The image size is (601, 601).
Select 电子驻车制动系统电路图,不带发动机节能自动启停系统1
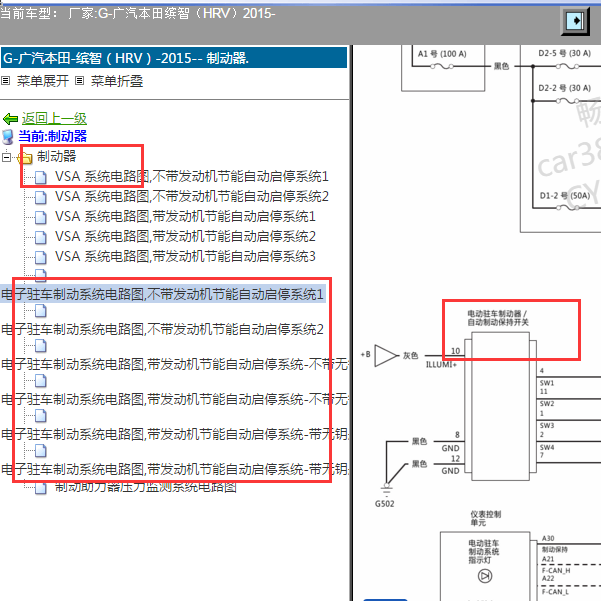pyautogui.click(x=163, y=294)
